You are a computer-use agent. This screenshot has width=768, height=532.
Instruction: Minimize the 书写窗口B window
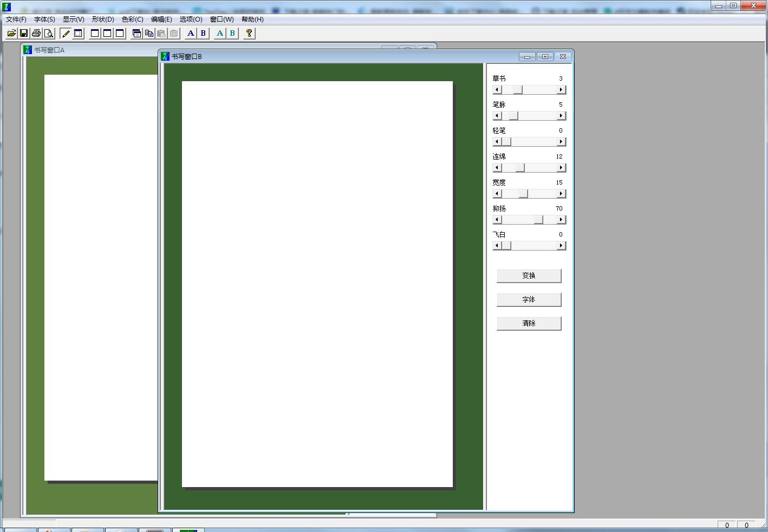pyautogui.click(x=528, y=56)
